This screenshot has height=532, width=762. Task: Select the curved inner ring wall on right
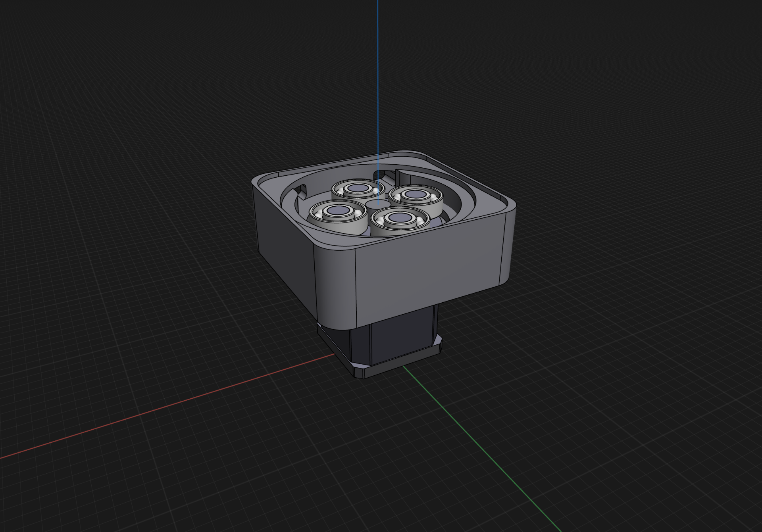click(x=456, y=198)
